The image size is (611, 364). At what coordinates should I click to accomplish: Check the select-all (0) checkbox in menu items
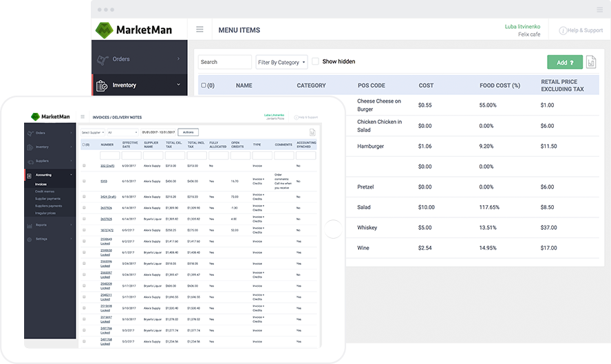click(x=204, y=85)
